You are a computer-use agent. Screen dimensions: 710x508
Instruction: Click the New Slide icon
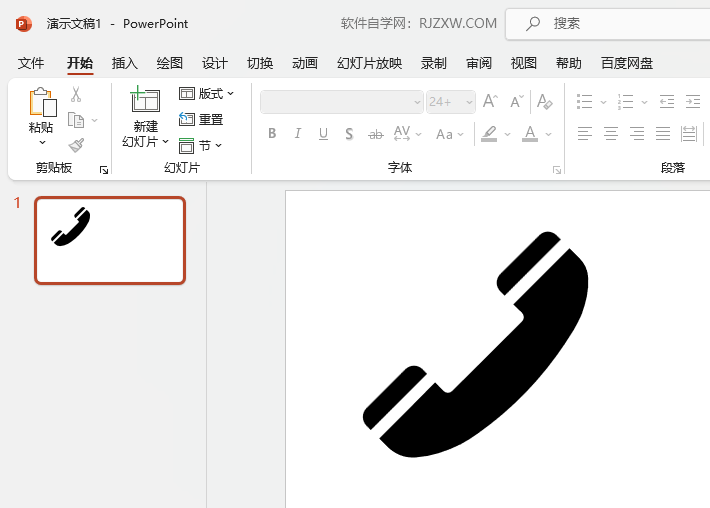pyautogui.click(x=145, y=99)
